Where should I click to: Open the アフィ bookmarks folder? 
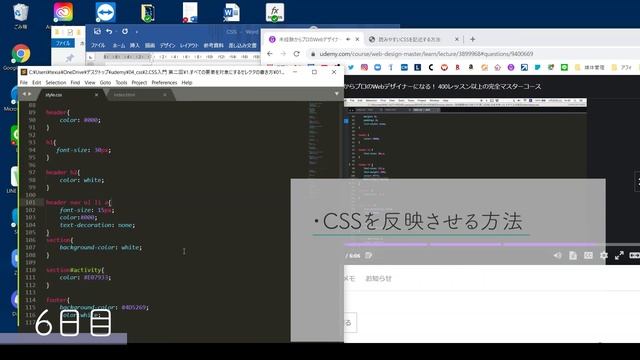(622, 67)
